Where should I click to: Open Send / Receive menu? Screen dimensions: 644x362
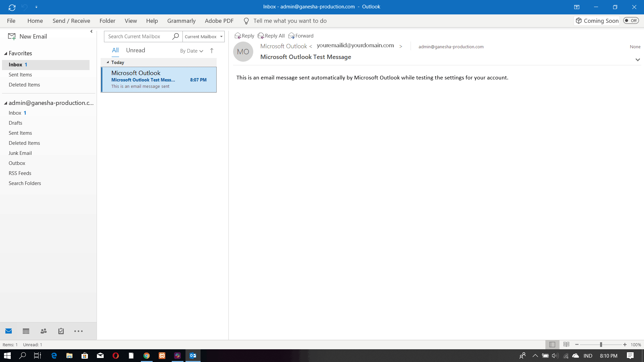(71, 21)
